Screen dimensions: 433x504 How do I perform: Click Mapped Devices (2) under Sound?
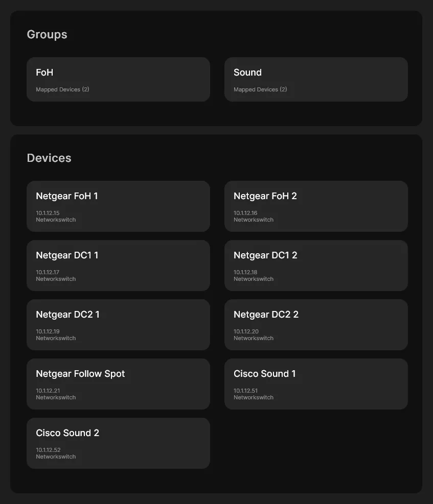(x=260, y=89)
